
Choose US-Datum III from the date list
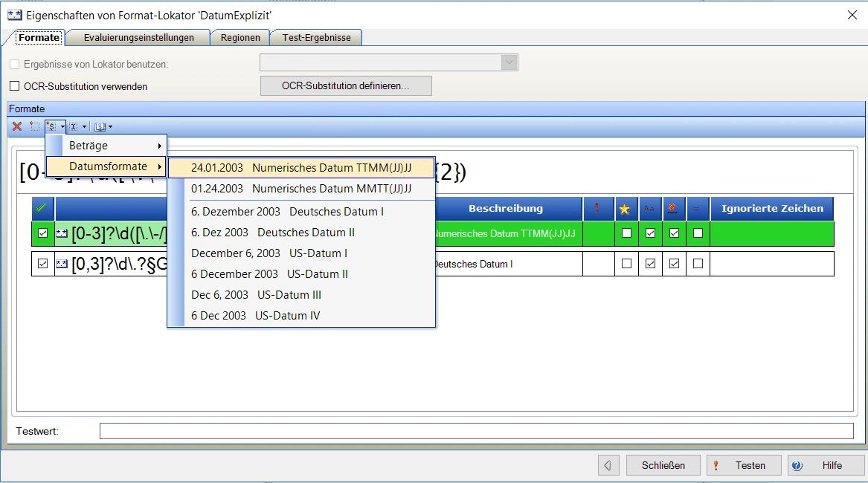(x=256, y=295)
